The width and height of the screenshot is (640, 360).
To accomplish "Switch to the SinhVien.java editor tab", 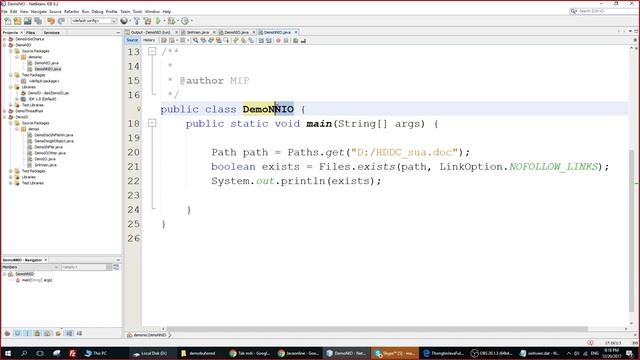I will point(198,32).
